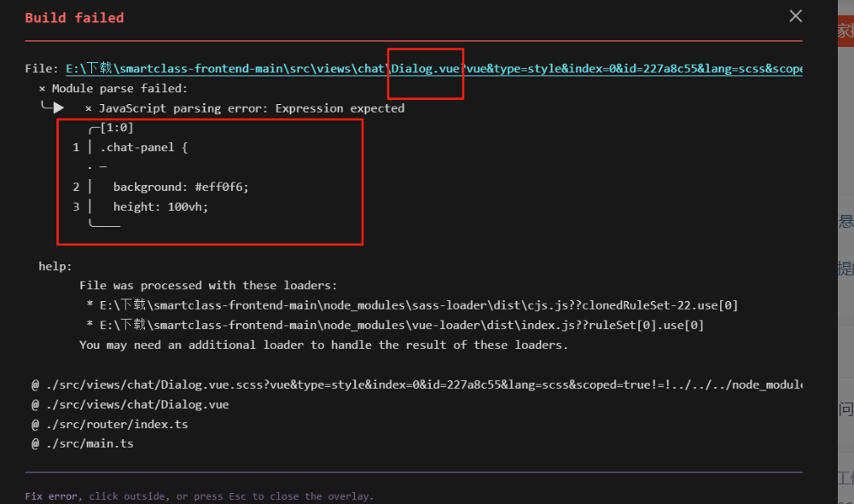The image size is (854, 504).
Task: Open the Dialog.vue file path link
Action: (433, 68)
